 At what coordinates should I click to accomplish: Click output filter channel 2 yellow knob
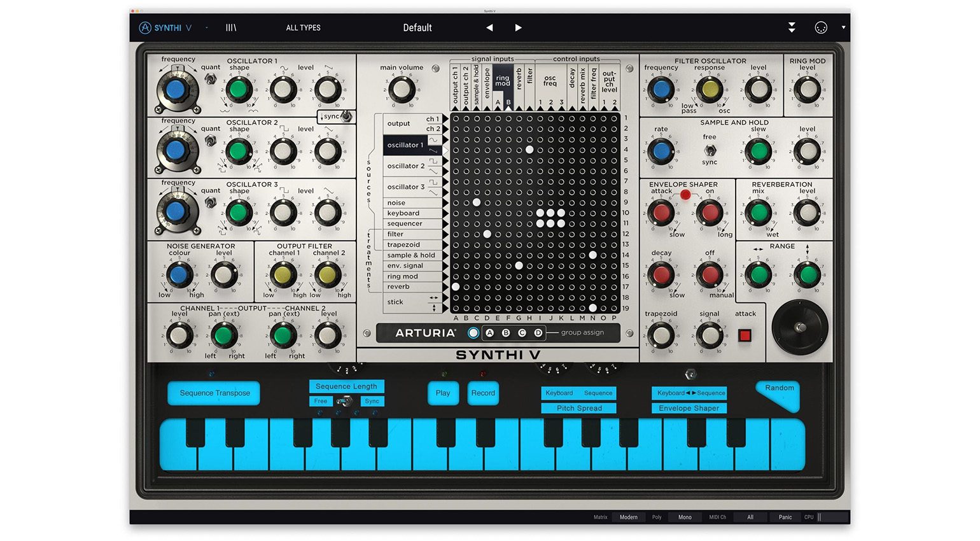(328, 275)
